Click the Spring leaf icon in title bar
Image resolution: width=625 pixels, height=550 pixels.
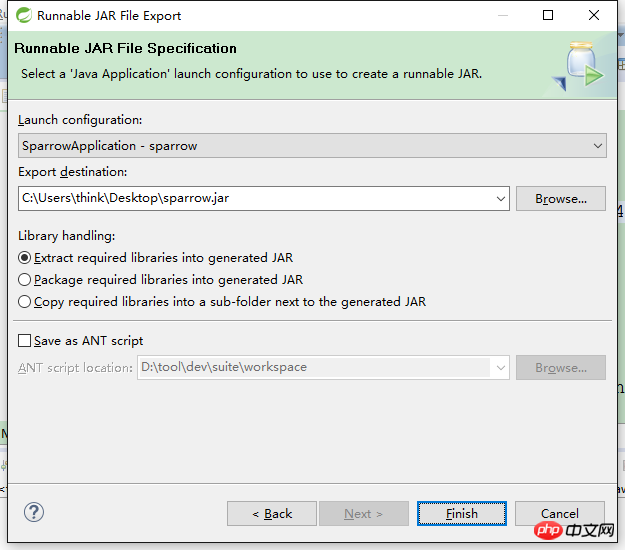[x=24, y=16]
